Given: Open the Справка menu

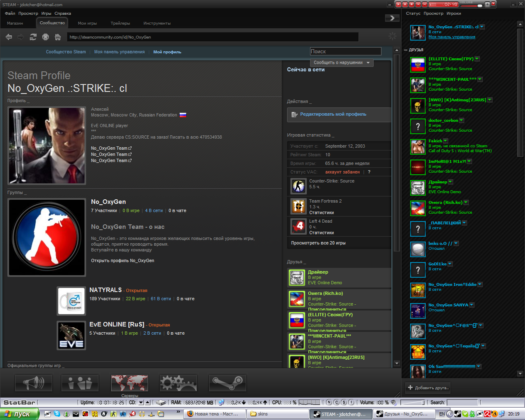Looking at the screenshot, I should (63, 14).
